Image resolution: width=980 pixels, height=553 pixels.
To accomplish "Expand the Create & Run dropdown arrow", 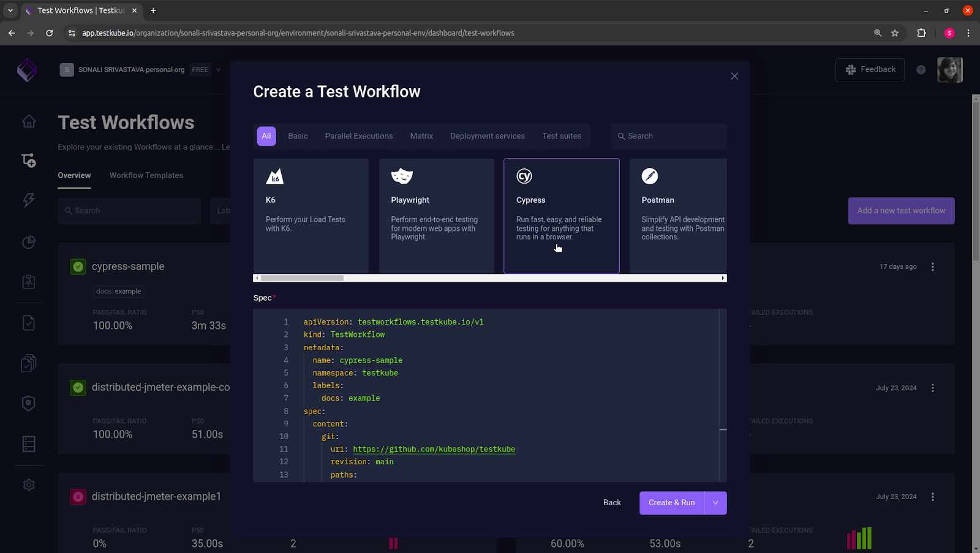I will point(715,503).
